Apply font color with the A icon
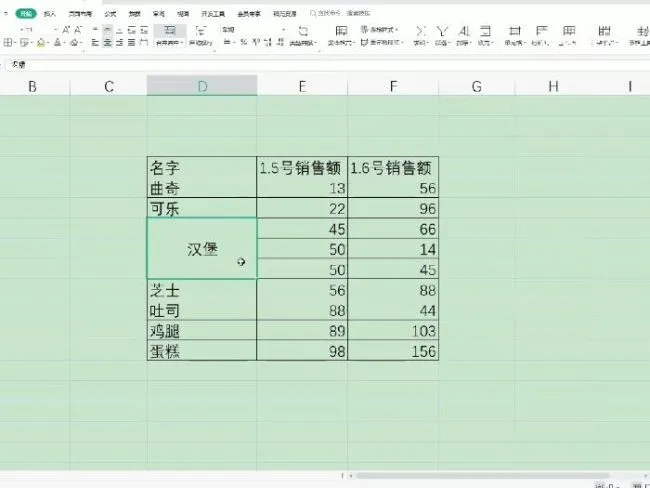Viewport: 650px width, 488px height. tap(58, 42)
